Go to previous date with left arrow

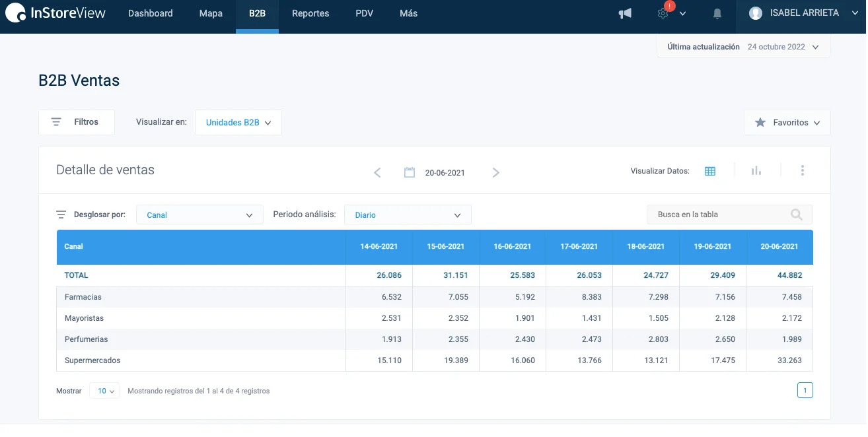coord(377,172)
